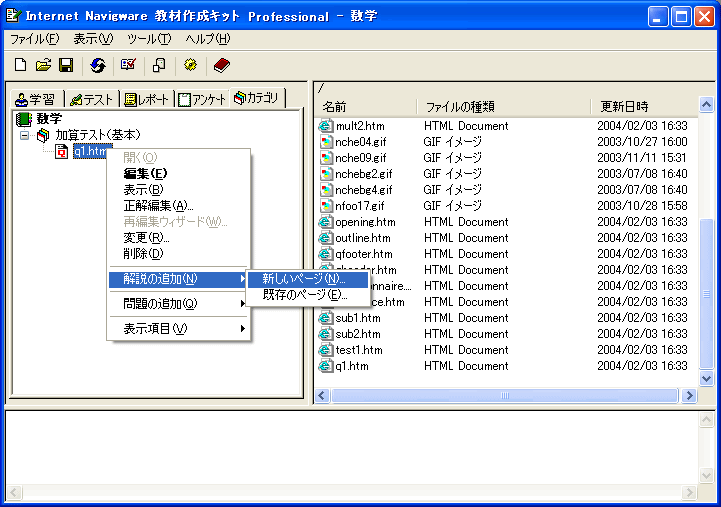
Task: Click the nche04.gif image icon
Action: coord(326,142)
